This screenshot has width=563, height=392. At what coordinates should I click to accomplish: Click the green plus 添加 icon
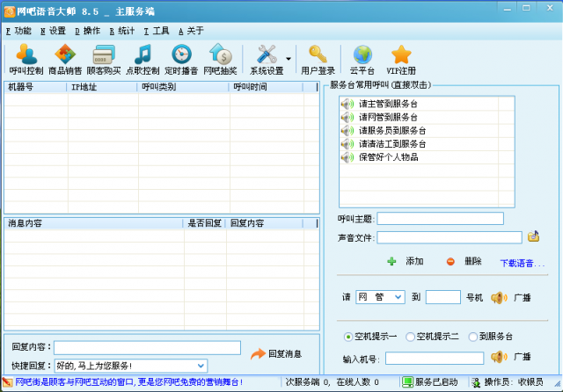coord(391,261)
